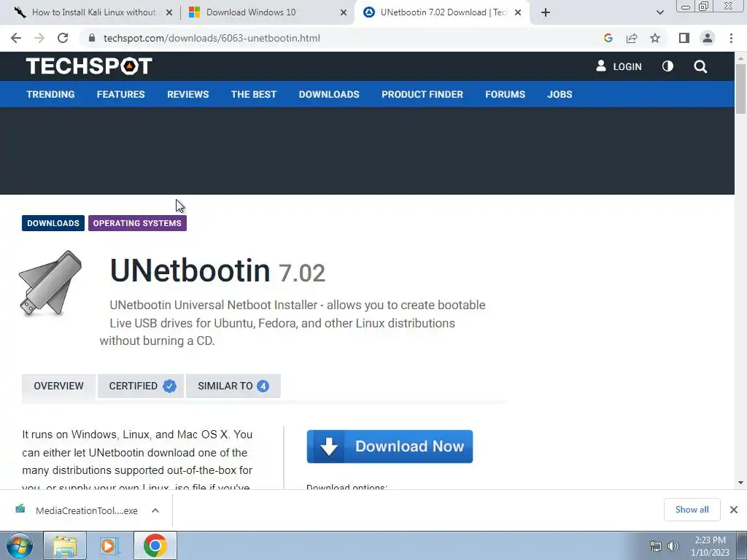Open the TRENDING nav item
The image size is (747, 560).
pos(50,94)
